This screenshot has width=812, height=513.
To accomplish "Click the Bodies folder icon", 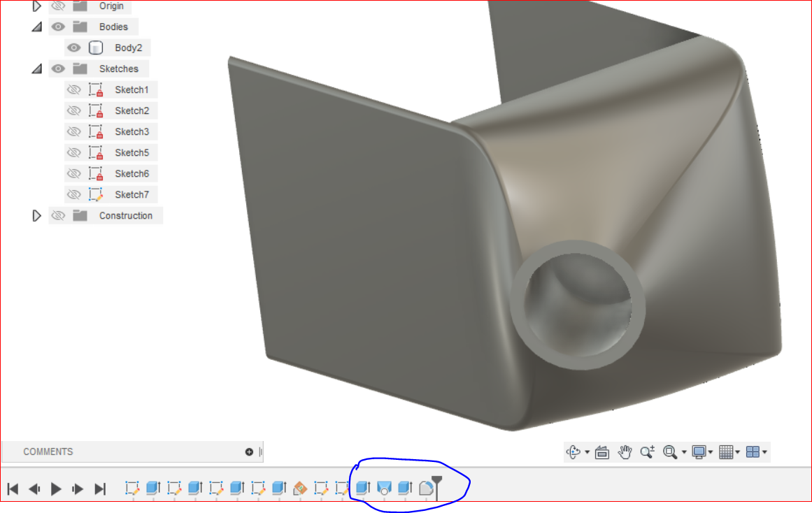I will point(80,27).
